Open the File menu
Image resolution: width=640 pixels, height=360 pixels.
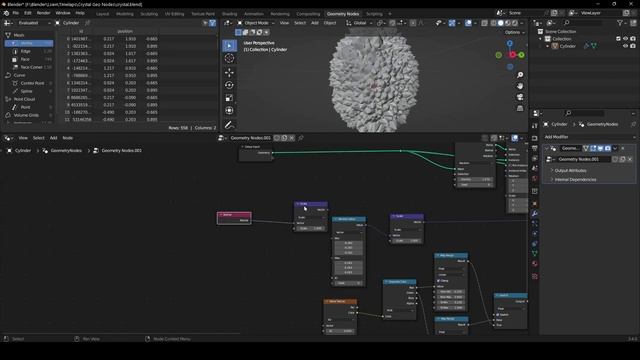tap(16, 13)
